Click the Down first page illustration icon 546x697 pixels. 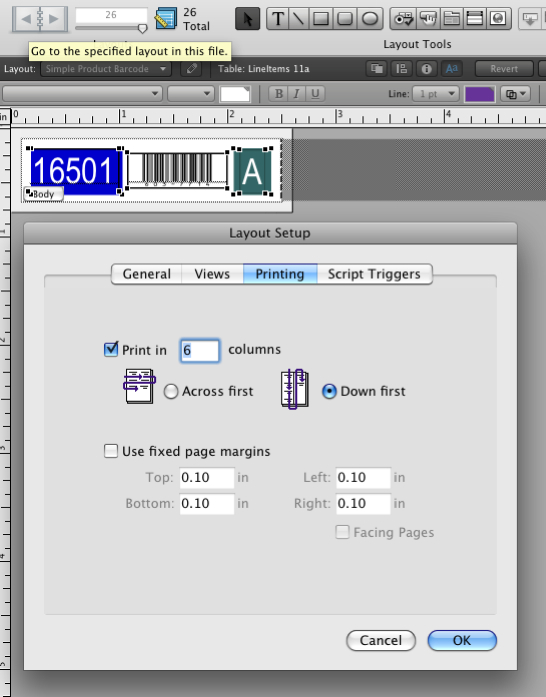click(294, 389)
